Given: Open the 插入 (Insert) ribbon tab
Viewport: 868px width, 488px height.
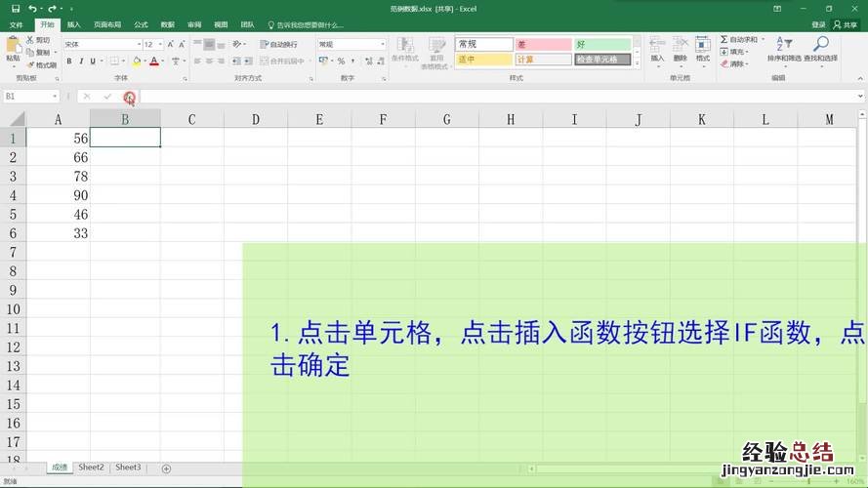Looking at the screenshot, I should [74, 24].
